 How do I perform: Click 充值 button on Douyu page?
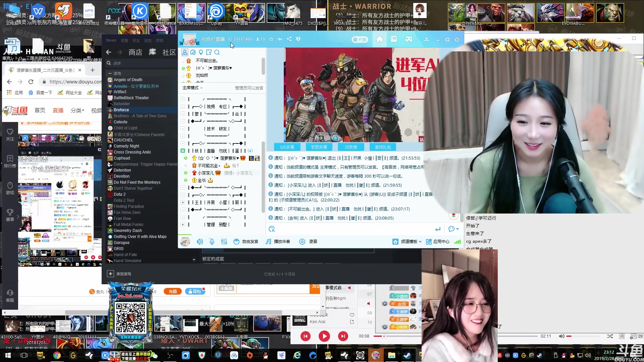(173, 292)
